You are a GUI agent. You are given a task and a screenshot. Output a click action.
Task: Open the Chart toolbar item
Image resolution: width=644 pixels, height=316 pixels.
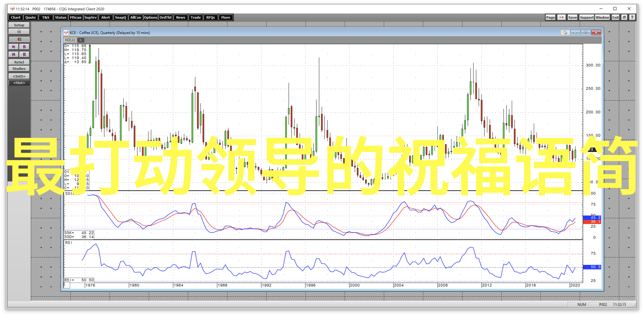15,17
